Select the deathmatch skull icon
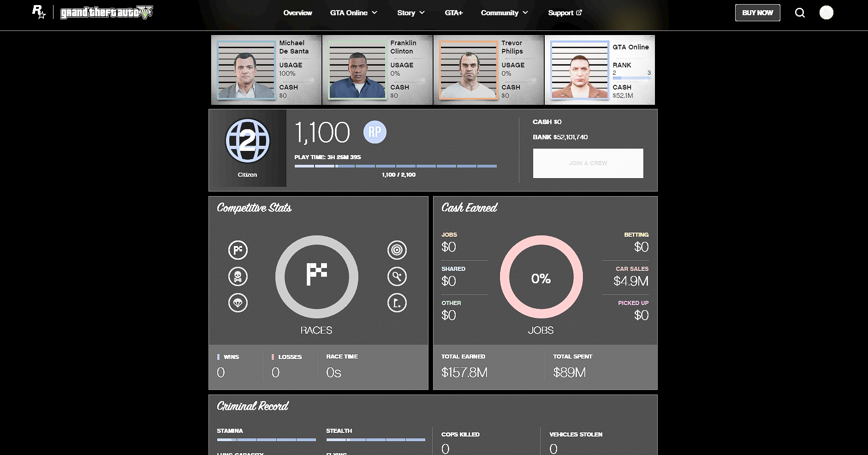This screenshot has width=868, height=455. click(238, 276)
